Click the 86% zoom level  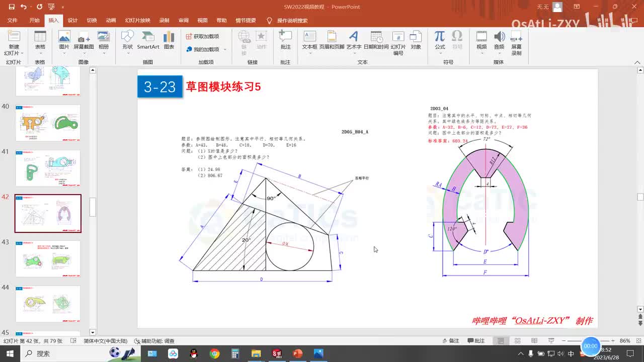625,341
